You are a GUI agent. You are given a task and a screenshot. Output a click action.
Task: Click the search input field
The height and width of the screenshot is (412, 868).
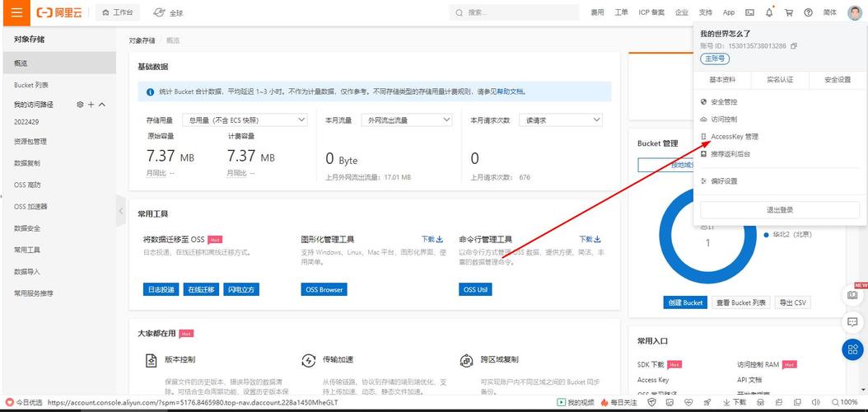click(x=516, y=12)
